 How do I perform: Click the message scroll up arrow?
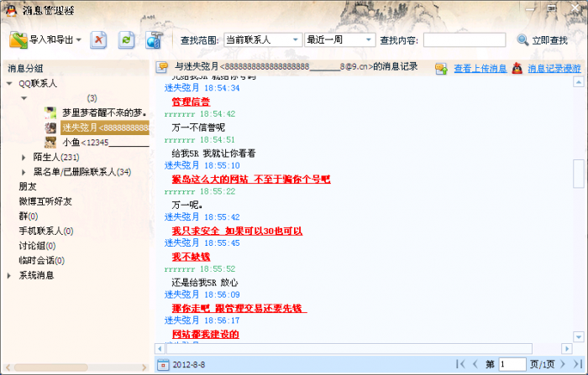click(579, 81)
